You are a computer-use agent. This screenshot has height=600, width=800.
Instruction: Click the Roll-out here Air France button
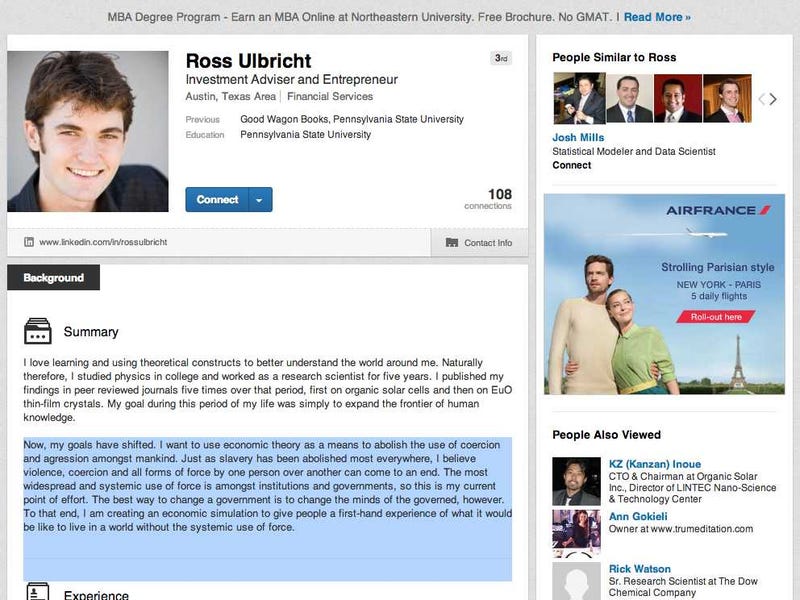tap(716, 317)
